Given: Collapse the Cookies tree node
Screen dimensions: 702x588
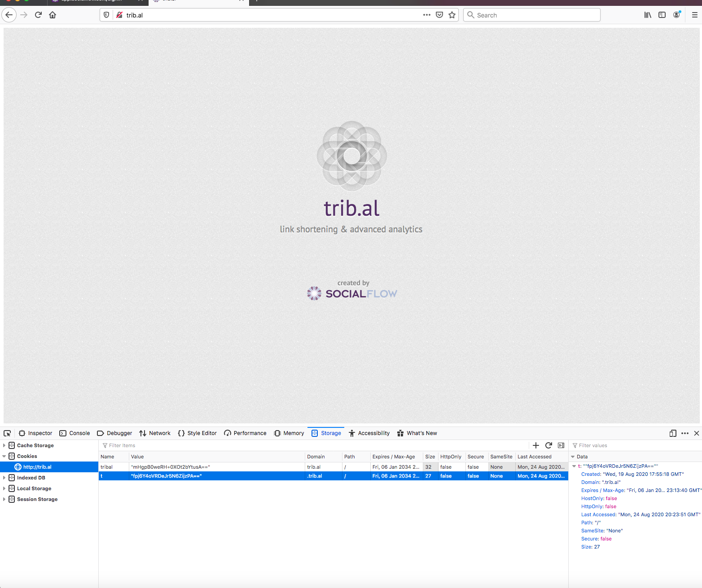Looking at the screenshot, I should pos(4,456).
